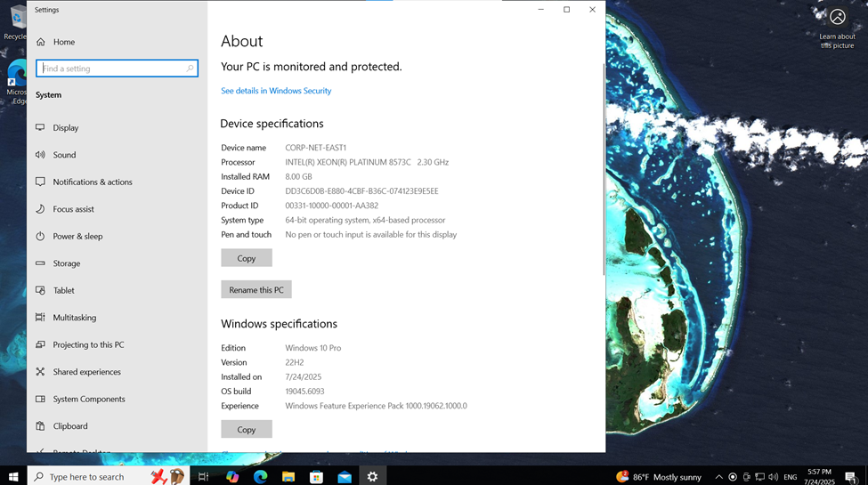Click the Product ID value 00331-10000-00001-AA382
The height and width of the screenshot is (485, 868).
coord(331,206)
